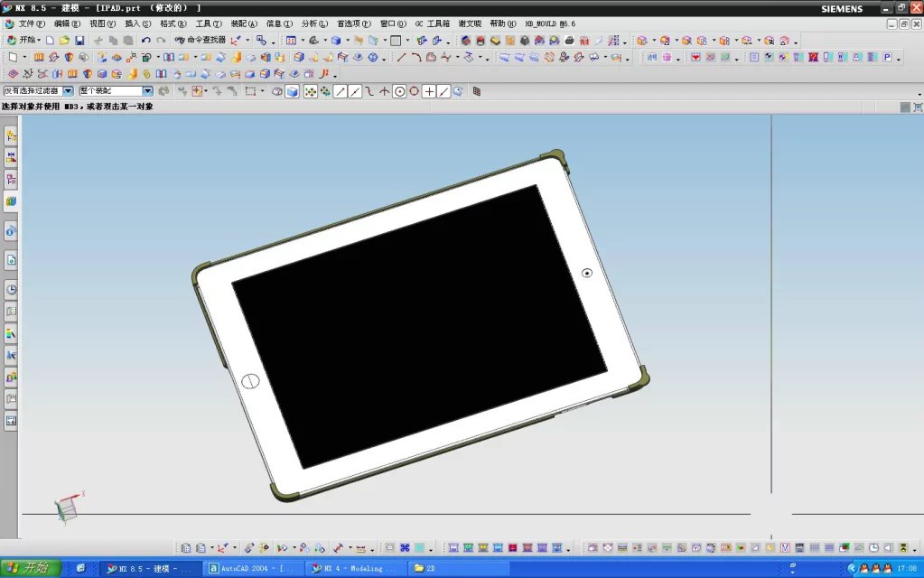Toggle the snap midpoint option
924x578 pixels.
pyautogui.click(x=355, y=91)
